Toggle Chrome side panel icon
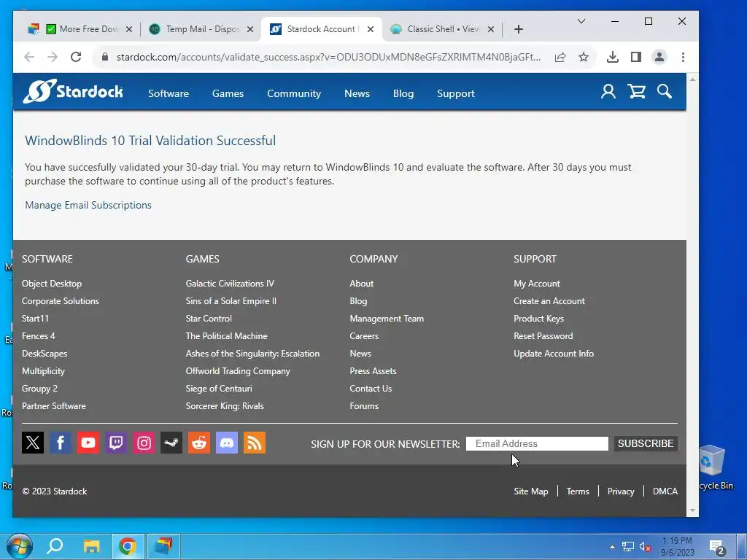Image resolution: width=747 pixels, height=560 pixels. coord(636,57)
